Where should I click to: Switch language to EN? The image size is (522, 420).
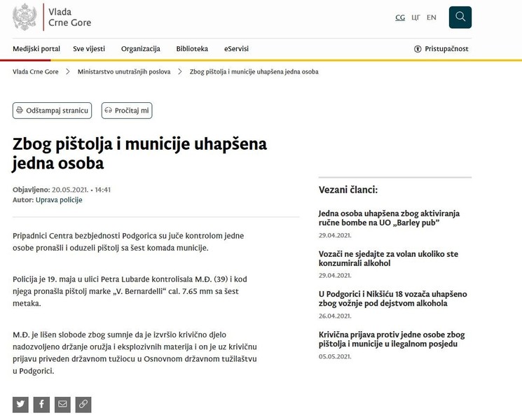click(432, 17)
